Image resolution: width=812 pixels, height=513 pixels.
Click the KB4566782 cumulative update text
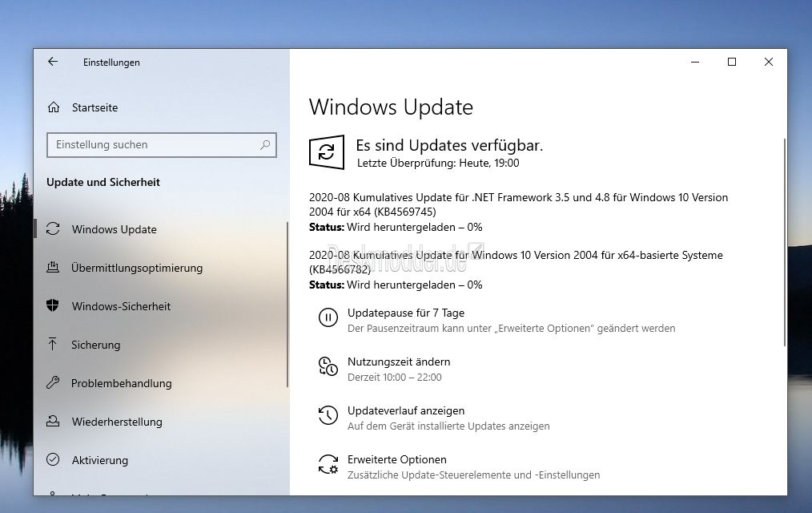point(516,261)
